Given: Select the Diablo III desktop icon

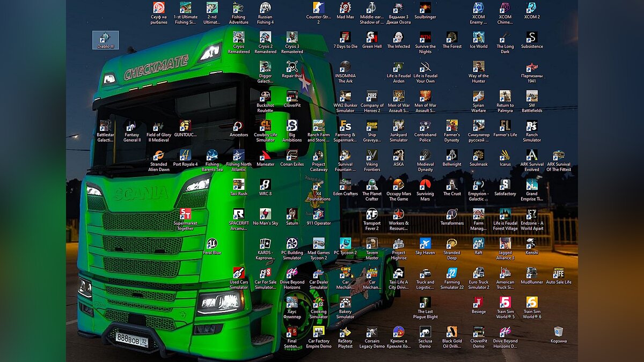Looking at the screenshot, I should tap(106, 40).
